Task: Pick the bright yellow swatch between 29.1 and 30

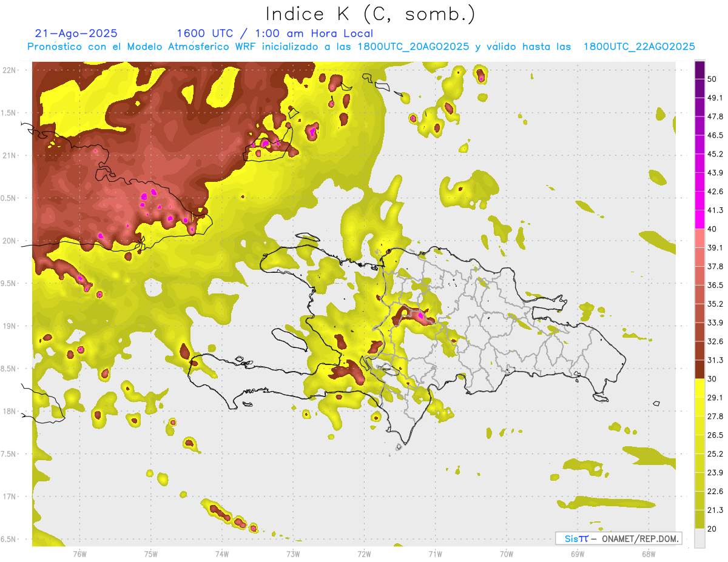Action: point(699,388)
